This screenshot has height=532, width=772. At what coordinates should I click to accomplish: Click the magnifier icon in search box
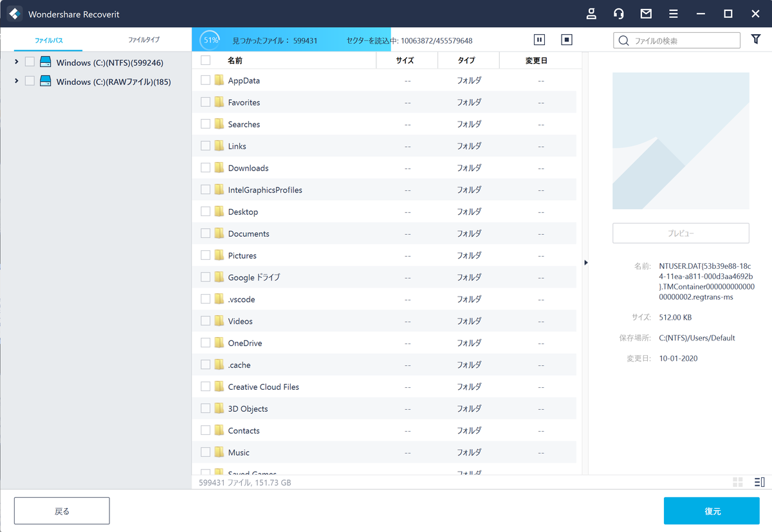pyautogui.click(x=623, y=41)
